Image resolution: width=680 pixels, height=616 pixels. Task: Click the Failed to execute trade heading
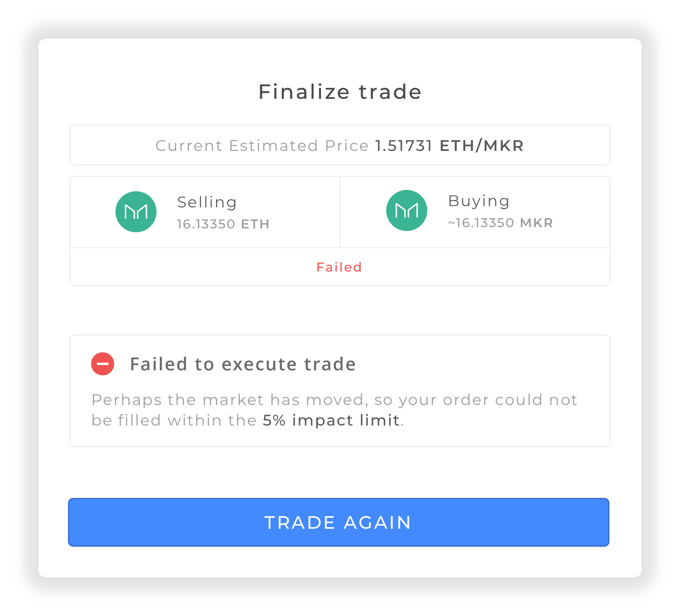coord(243,364)
